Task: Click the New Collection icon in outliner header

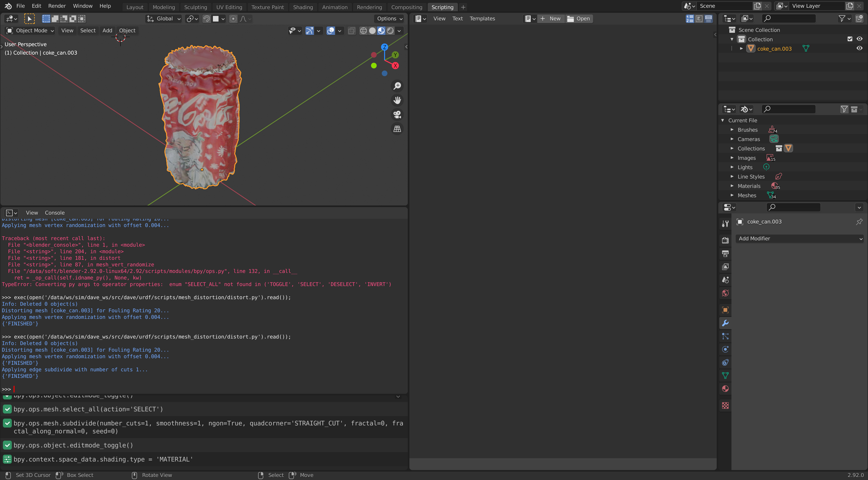Action: 859,19
